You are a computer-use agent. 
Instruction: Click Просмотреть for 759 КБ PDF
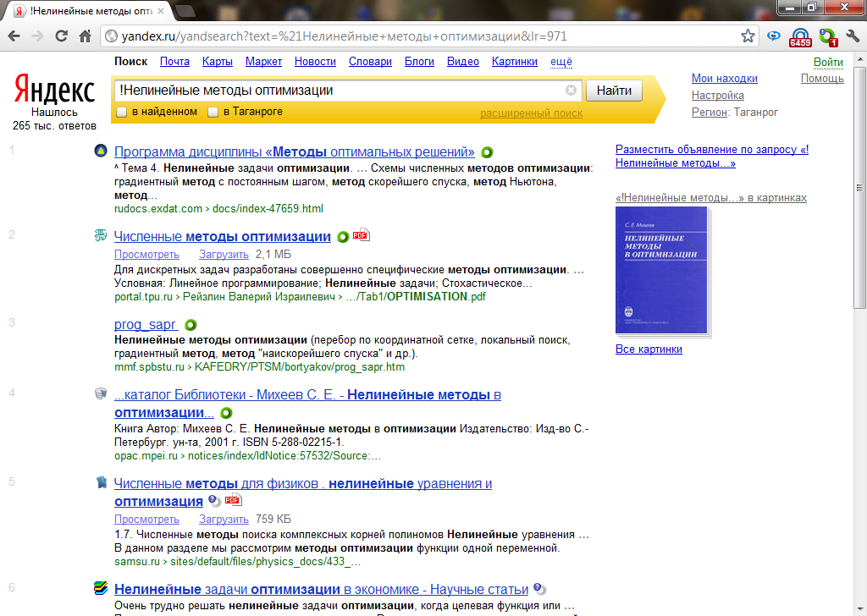(x=146, y=520)
